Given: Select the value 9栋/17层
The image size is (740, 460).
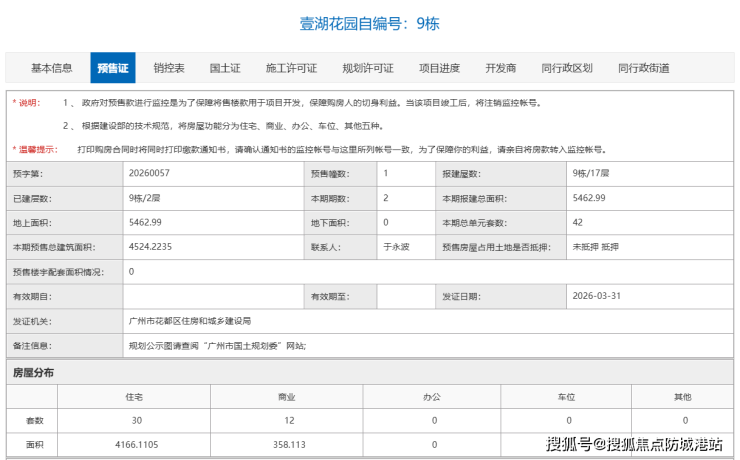Looking at the screenshot, I should [591, 173].
